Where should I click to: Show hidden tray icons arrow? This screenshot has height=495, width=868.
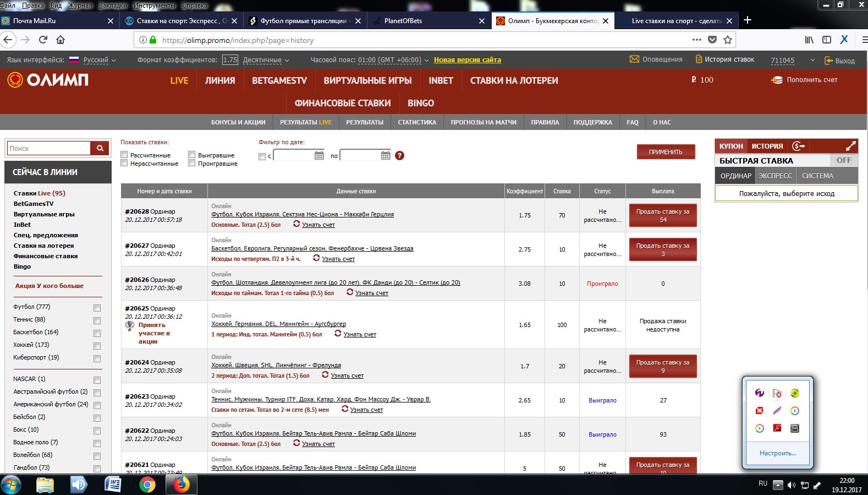[778, 485]
